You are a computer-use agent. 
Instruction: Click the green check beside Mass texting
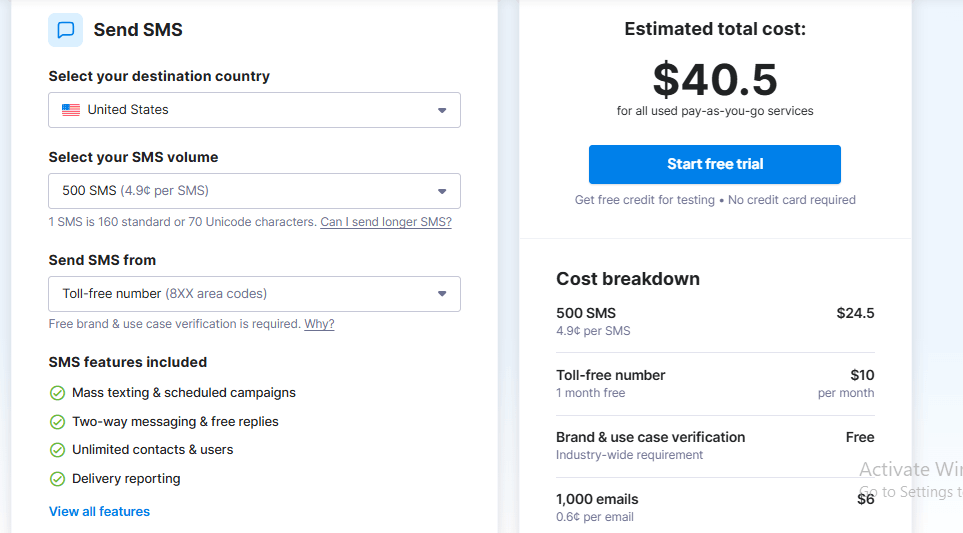point(57,393)
